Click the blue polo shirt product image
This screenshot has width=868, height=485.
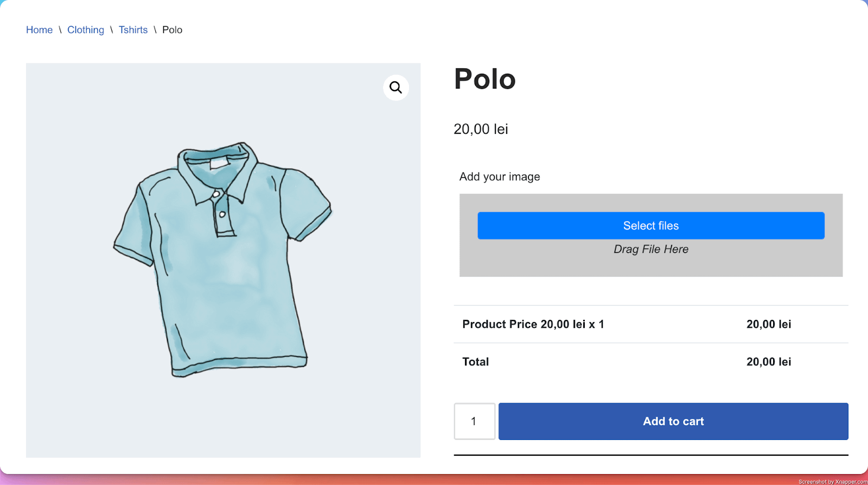[x=222, y=259]
